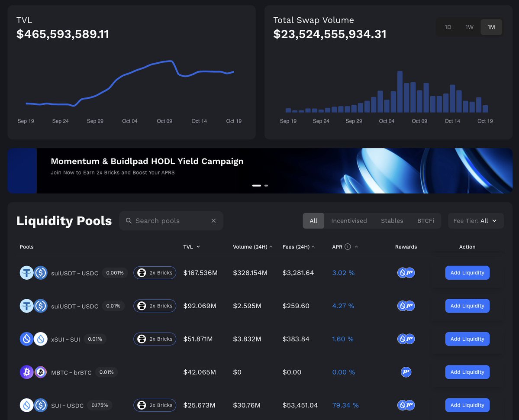Screen dimensions: 519x420
Task: Click the Tether icon in the suiUSDT-USDC pool
Action: [x=26, y=273]
